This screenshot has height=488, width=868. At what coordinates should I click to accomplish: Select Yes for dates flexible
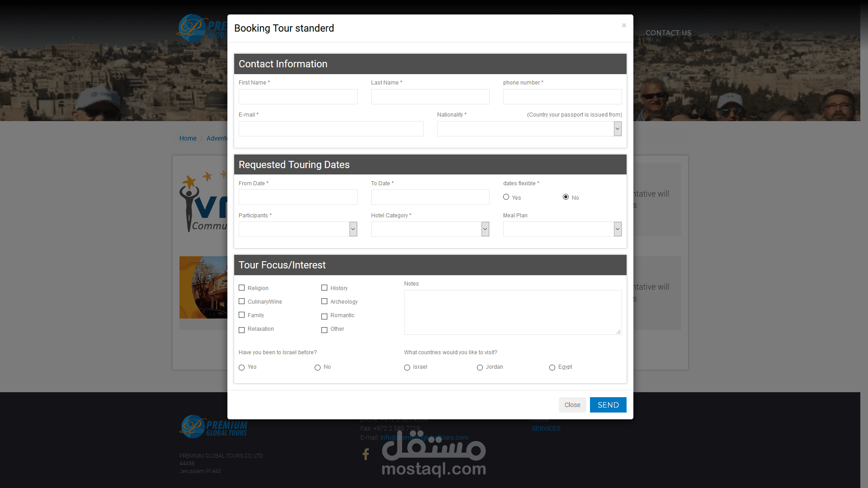pos(506,197)
